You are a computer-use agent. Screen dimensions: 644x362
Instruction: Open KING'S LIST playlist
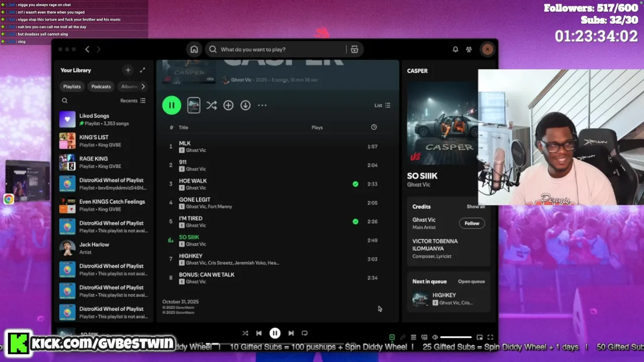(104, 141)
